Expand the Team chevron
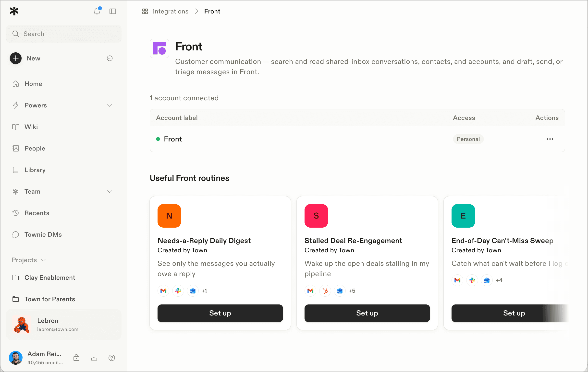This screenshot has width=588, height=372. pyautogui.click(x=110, y=191)
